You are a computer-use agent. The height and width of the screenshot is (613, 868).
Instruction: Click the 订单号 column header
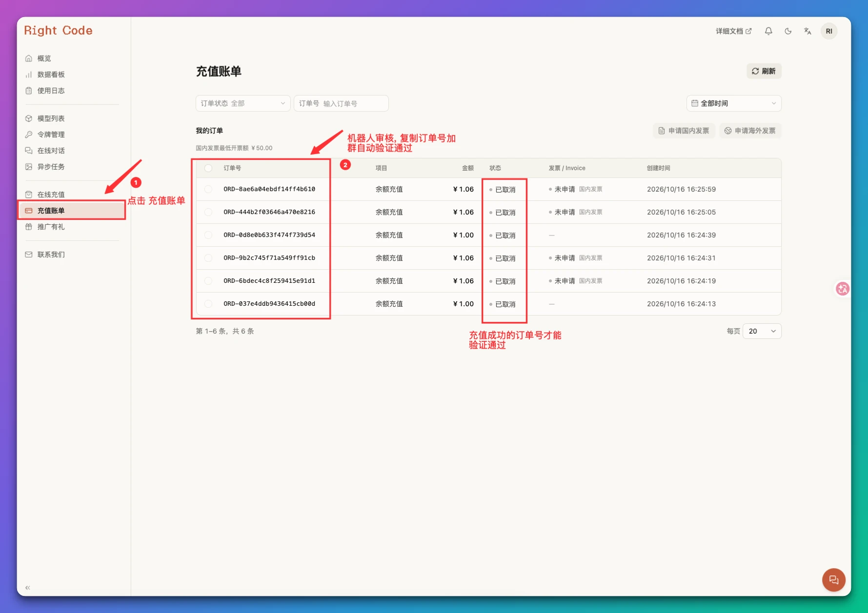[x=232, y=168]
